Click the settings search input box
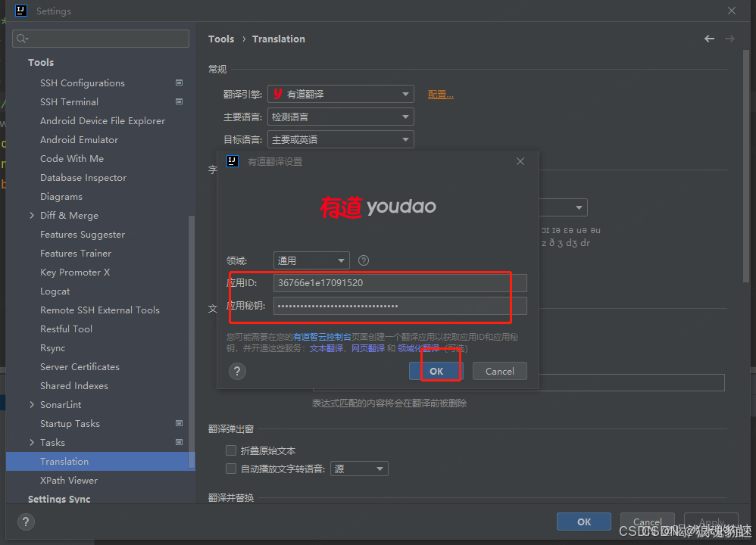 click(x=101, y=39)
